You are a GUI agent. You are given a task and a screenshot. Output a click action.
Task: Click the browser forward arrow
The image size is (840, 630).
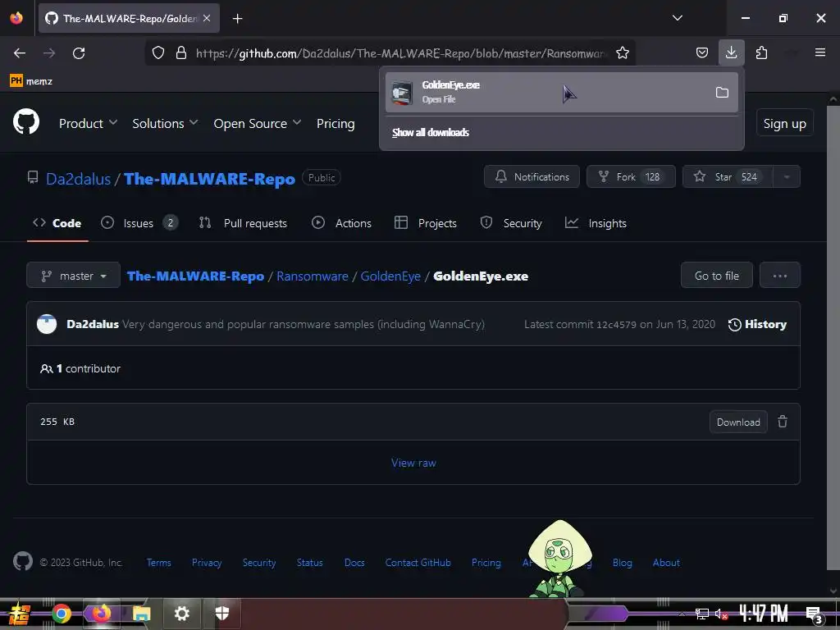(x=49, y=53)
